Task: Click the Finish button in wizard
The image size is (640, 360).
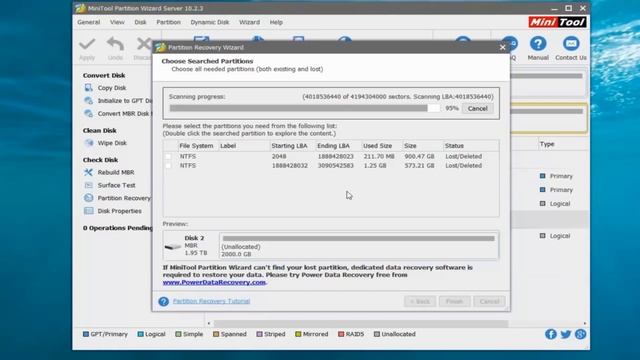Action: [x=454, y=302]
